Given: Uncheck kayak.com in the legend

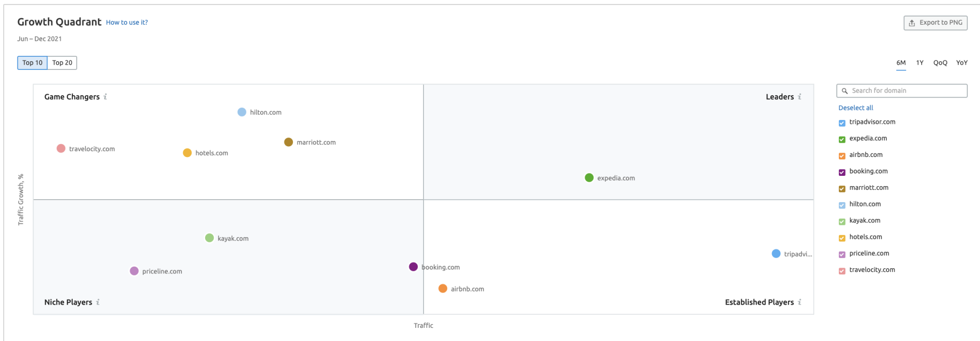Looking at the screenshot, I should [842, 222].
